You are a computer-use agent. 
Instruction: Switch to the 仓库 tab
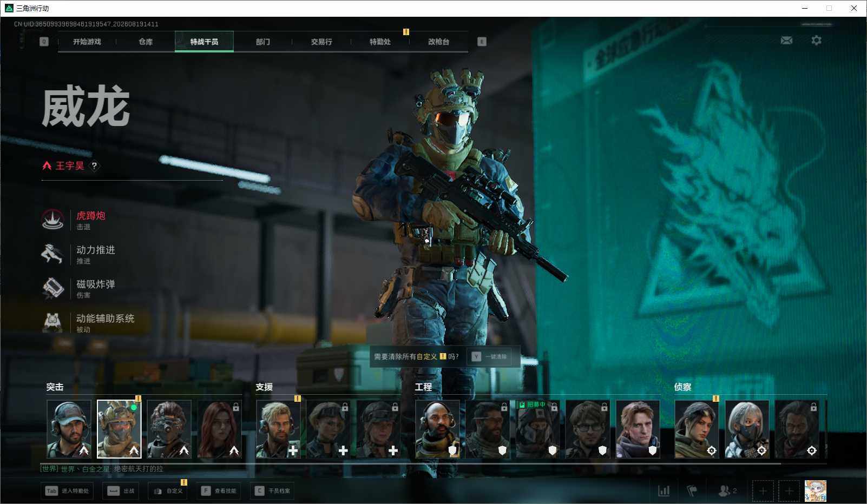point(146,42)
